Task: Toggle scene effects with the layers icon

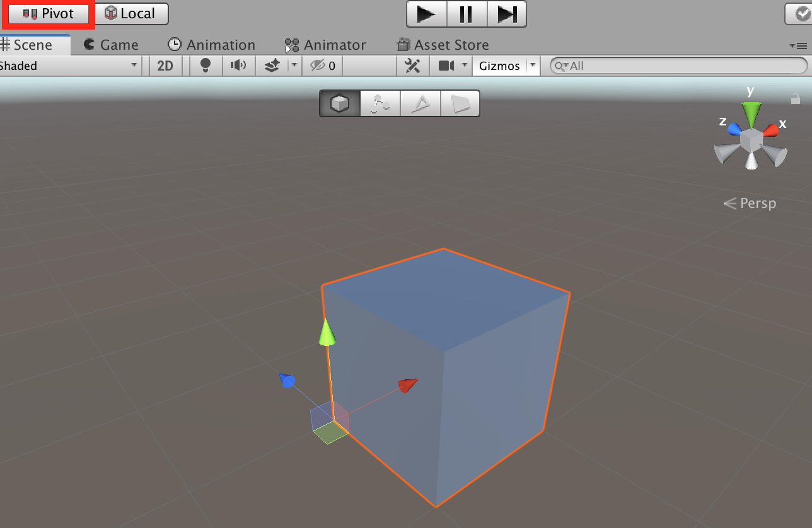Action: 272,66
